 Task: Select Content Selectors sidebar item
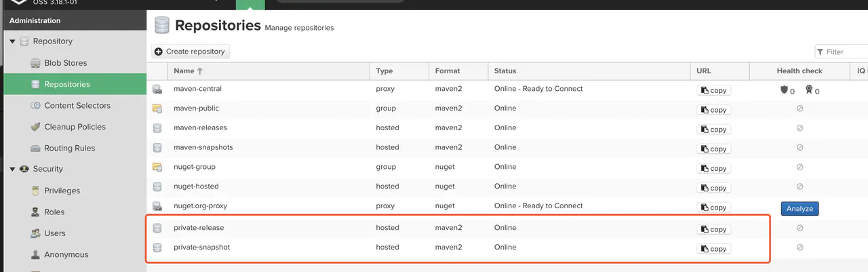(77, 106)
